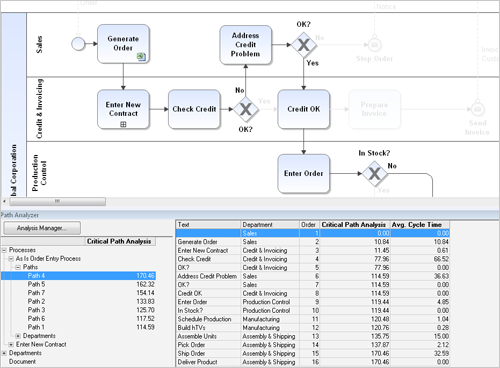Select the Check Credit task box
This screenshot has width=500, height=368.
point(194,109)
